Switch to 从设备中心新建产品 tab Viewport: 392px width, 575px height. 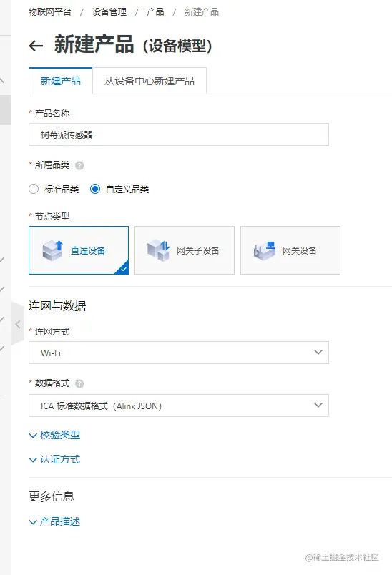150,81
